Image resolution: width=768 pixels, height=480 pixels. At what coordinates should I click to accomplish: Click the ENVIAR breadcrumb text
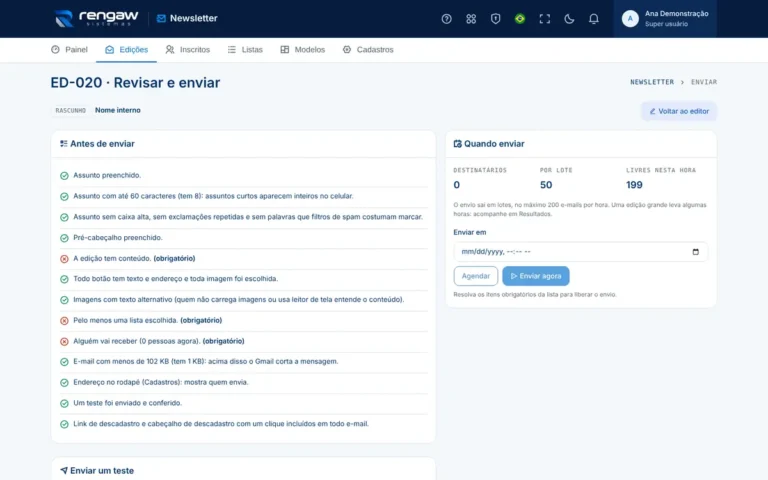[704, 82]
